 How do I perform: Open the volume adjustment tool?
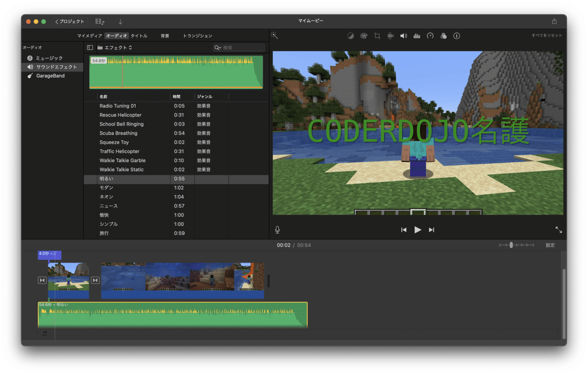point(404,36)
